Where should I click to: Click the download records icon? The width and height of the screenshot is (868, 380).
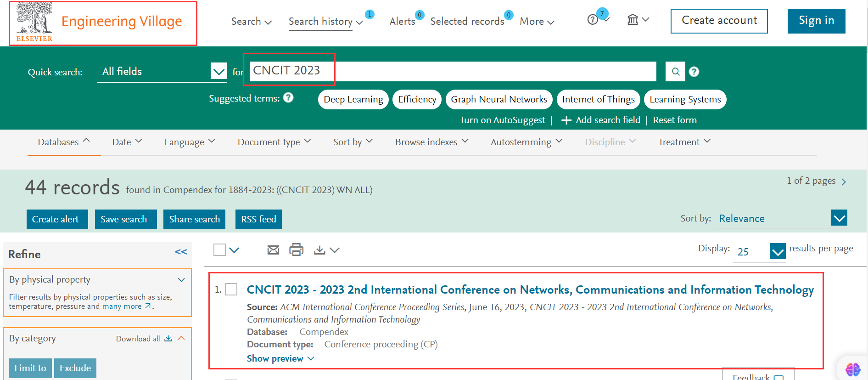coord(319,250)
